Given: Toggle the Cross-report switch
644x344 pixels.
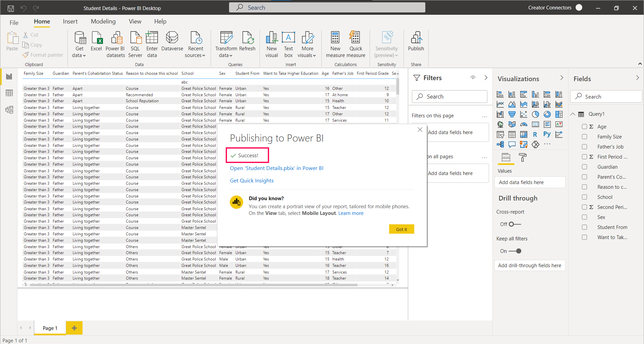Looking at the screenshot, I should pyautogui.click(x=514, y=224).
